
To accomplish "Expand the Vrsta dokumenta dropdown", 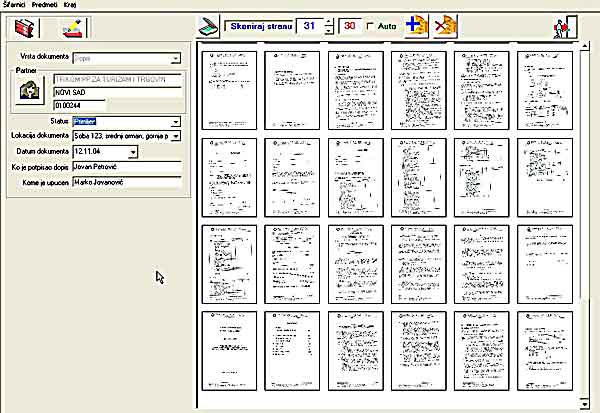I will point(175,60).
